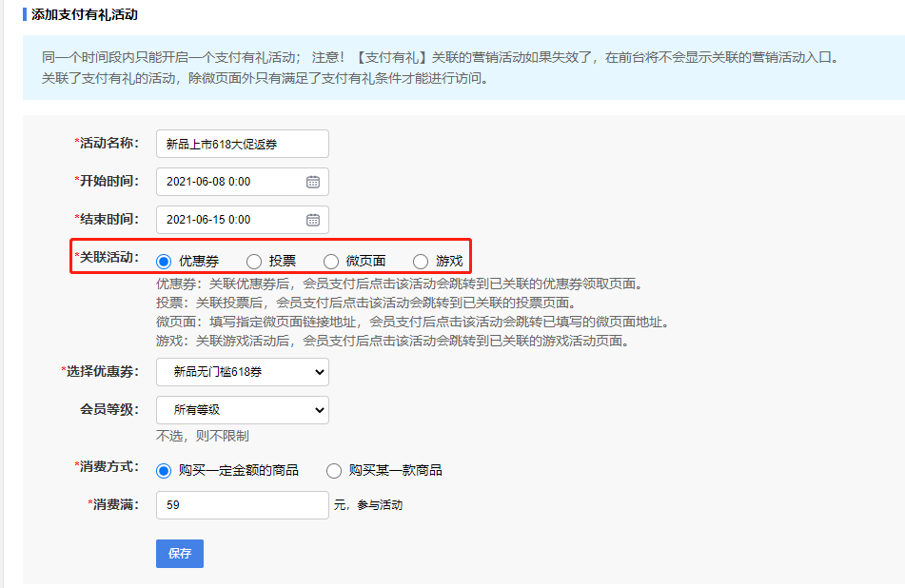Open calendar picker for 结束时间

click(x=313, y=220)
